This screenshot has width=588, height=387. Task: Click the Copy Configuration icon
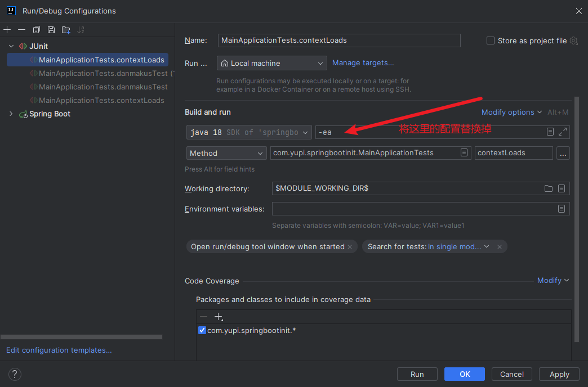[37, 30]
